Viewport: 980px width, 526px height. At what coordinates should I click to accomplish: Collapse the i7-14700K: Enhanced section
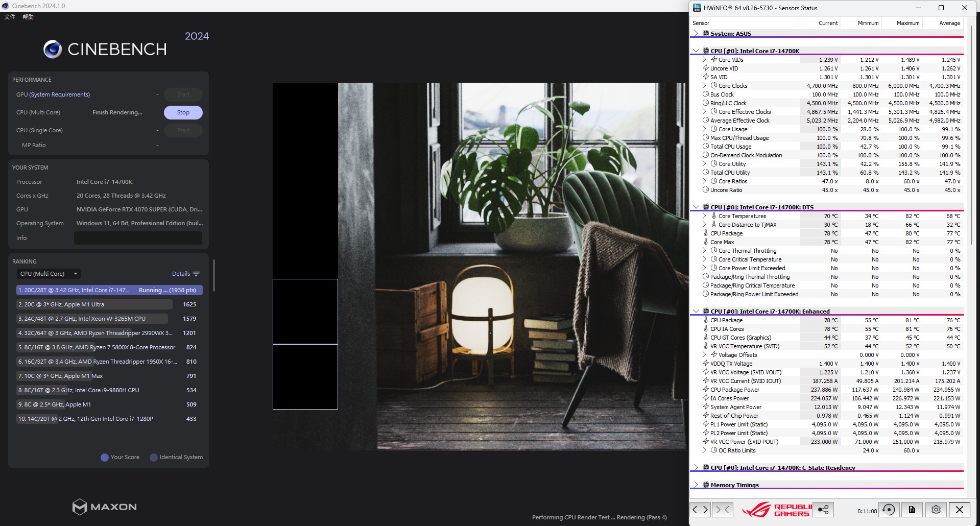(696, 311)
